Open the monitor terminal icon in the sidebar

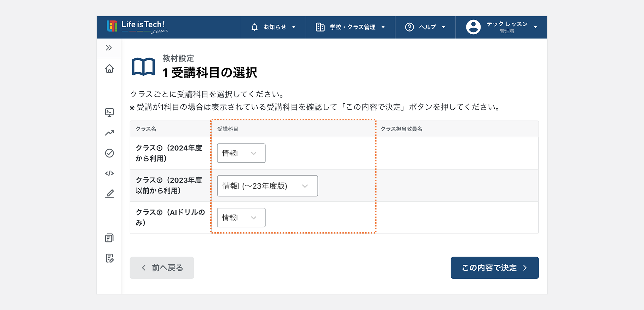(109, 113)
